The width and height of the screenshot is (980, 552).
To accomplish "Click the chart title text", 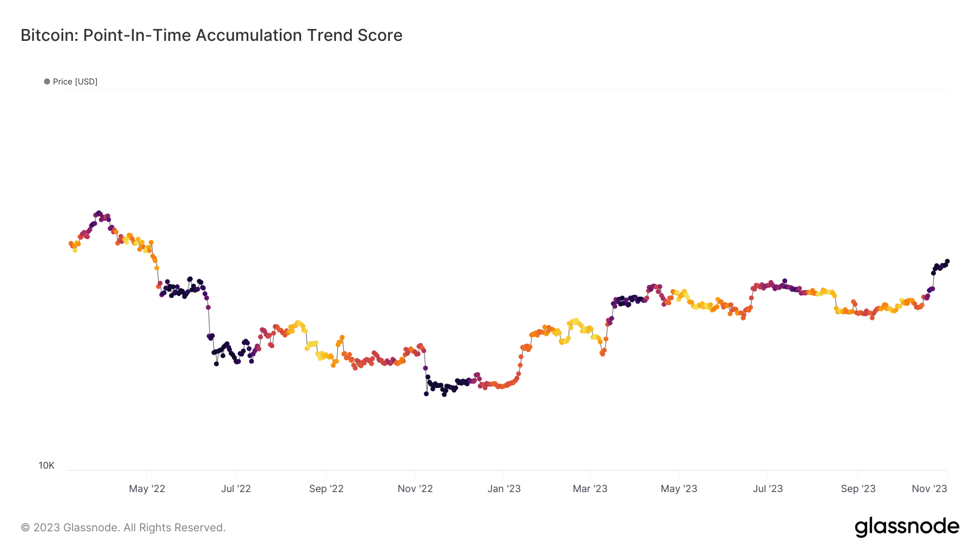I will click(211, 35).
